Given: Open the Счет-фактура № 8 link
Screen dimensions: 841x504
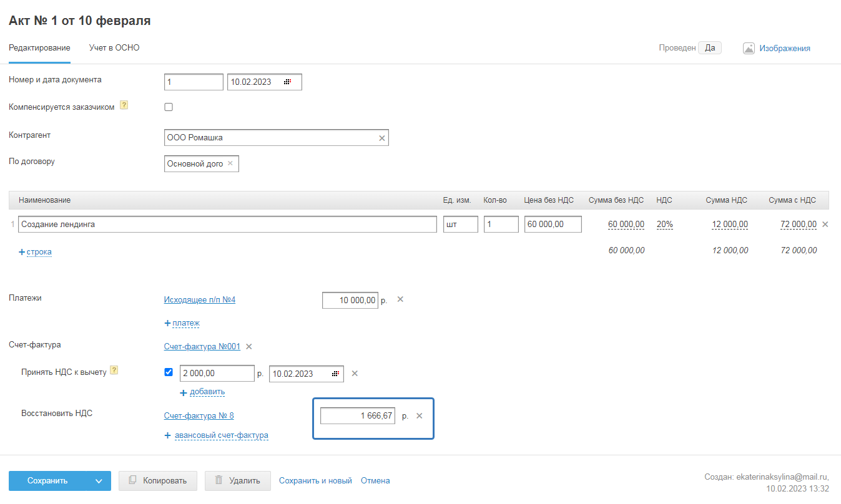Looking at the screenshot, I should [199, 416].
